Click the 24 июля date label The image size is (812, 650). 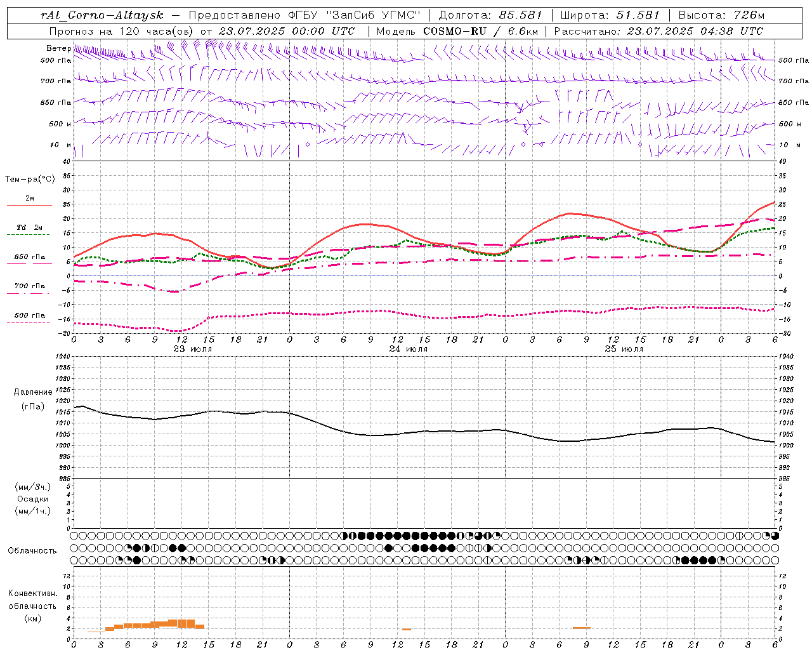[x=409, y=349]
